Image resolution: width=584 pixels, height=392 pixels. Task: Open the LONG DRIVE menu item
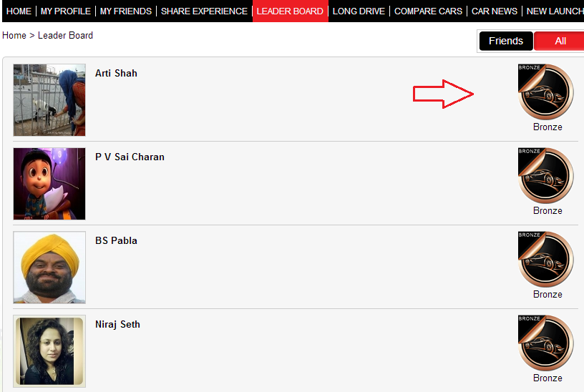click(359, 11)
